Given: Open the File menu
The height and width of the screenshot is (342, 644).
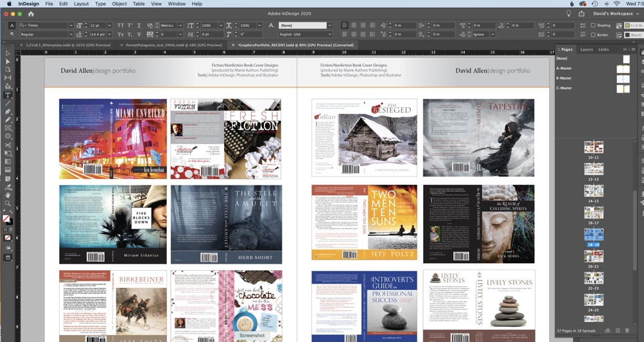Looking at the screenshot, I should 49,4.
